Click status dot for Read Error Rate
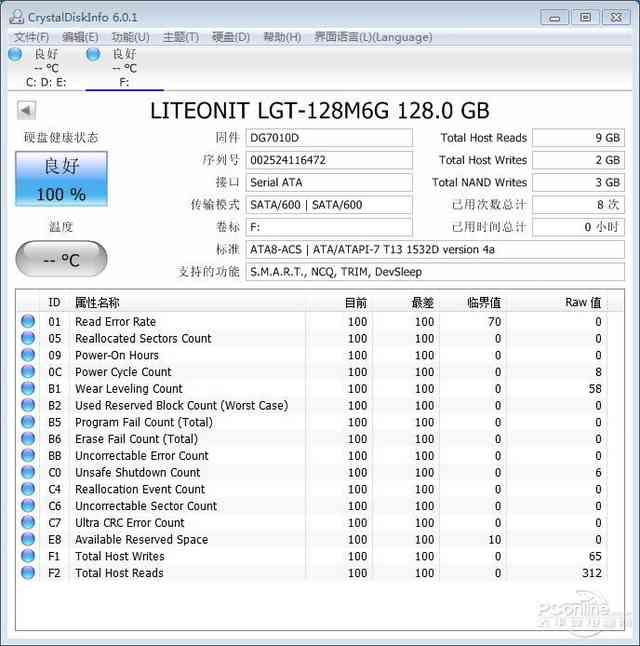 (28, 321)
